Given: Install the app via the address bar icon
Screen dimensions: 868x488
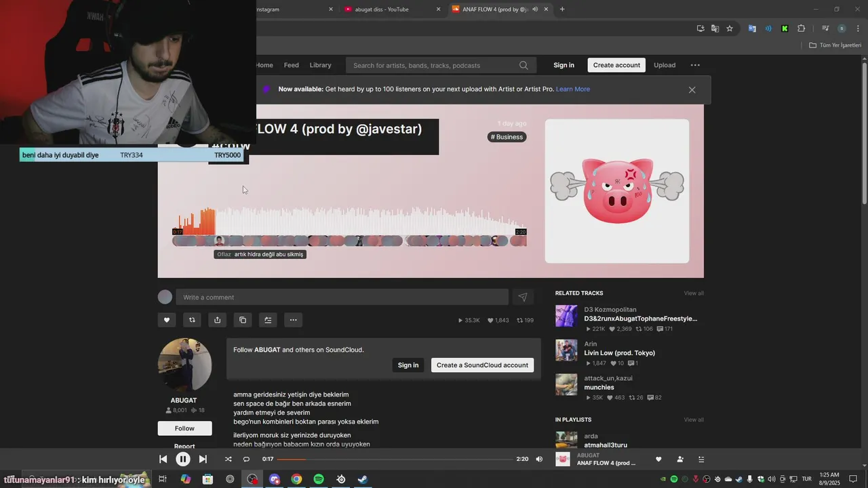Looking at the screenshot, I should 701,28.
